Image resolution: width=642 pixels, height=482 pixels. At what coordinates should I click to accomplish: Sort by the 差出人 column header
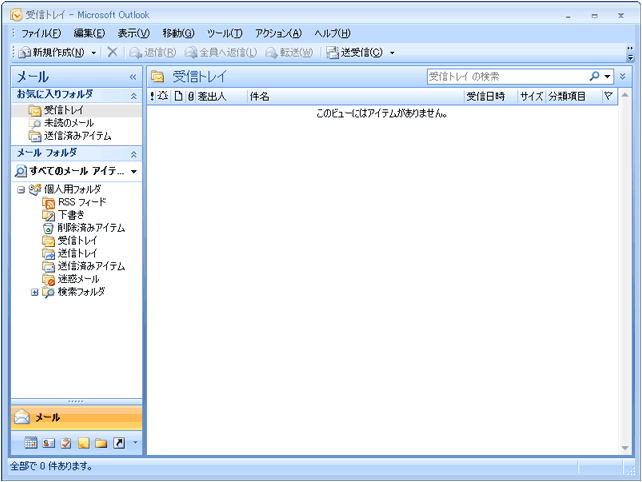point(222,97)
